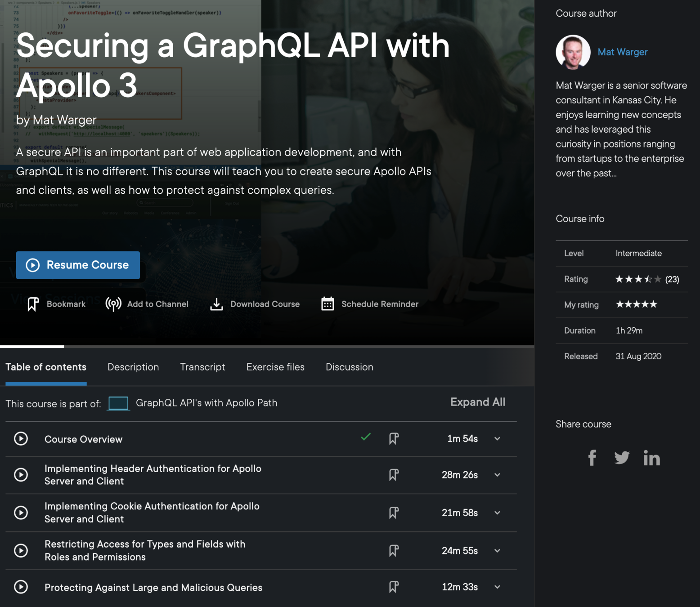700x607 pixels.
Task: Expand the Restricting Access module chevron
Action: pos(497,551)
